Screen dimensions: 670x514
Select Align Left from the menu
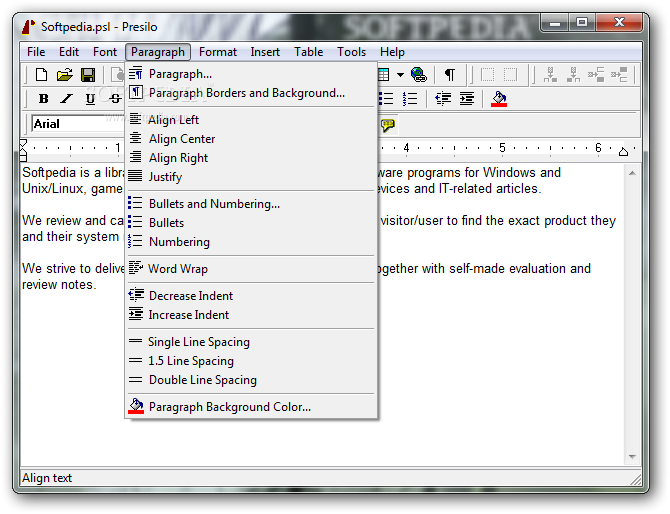[x=251, y=120]
